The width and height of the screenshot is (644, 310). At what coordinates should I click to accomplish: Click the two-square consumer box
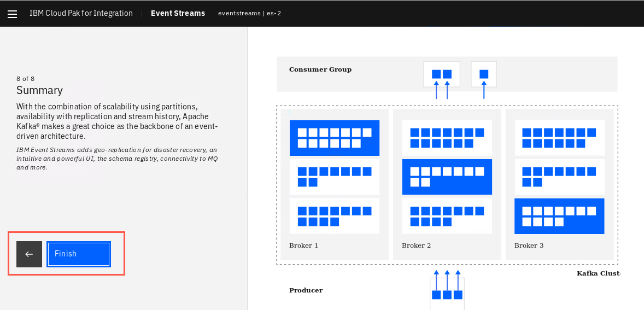[442, 74]
